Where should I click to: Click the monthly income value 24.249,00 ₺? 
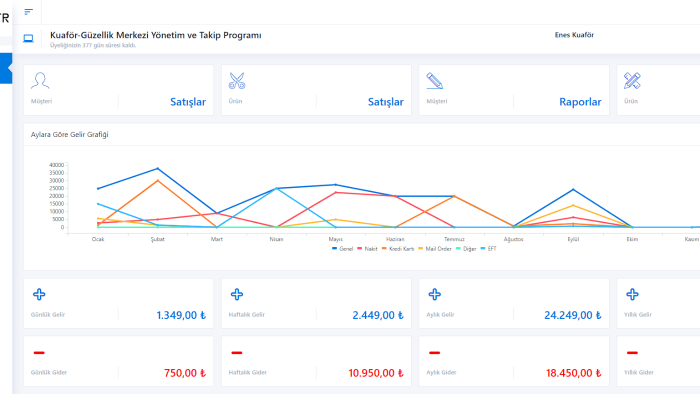click(573, 315)
